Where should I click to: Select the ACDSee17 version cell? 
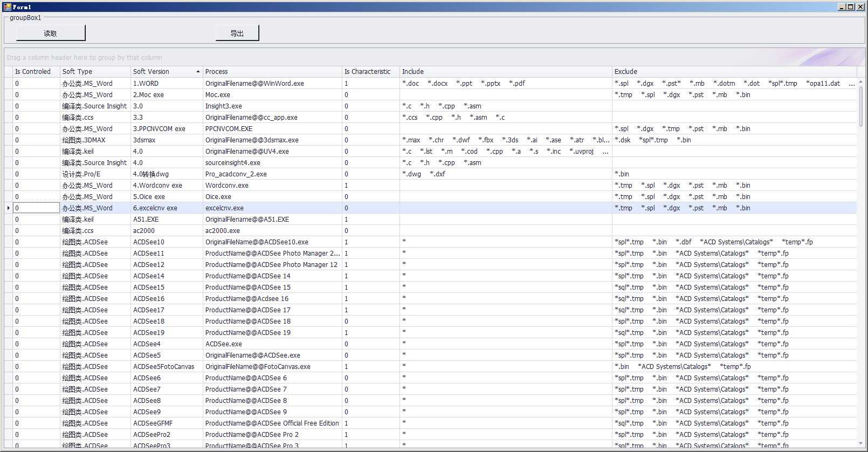pos(167,310)
